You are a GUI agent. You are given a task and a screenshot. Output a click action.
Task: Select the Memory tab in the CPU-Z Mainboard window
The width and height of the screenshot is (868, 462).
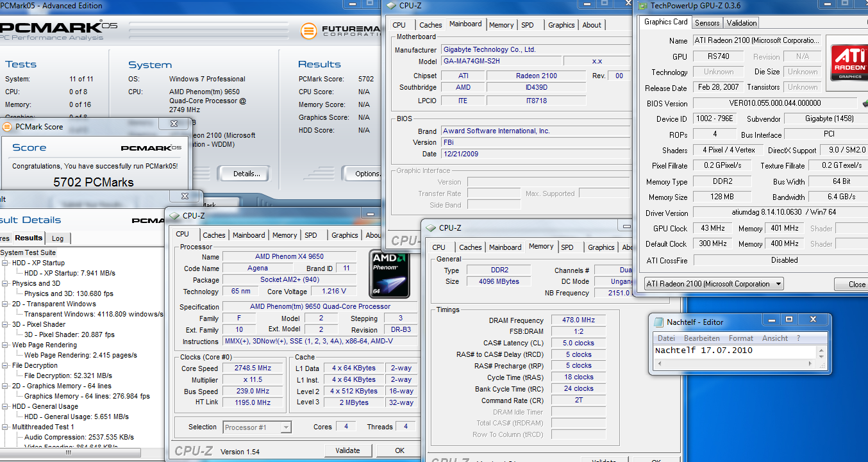pyautogui.click(x=501, y=25)
